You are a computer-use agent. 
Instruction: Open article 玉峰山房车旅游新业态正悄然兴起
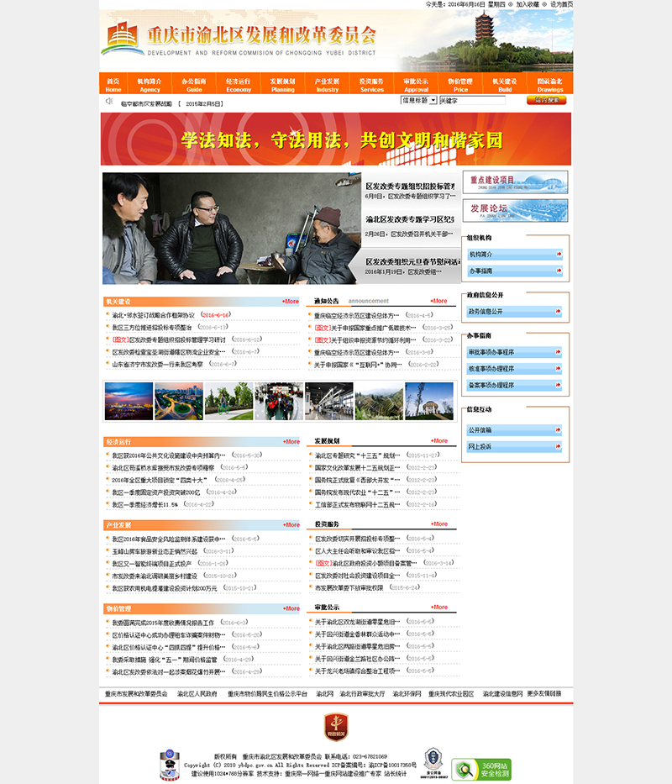155,551
